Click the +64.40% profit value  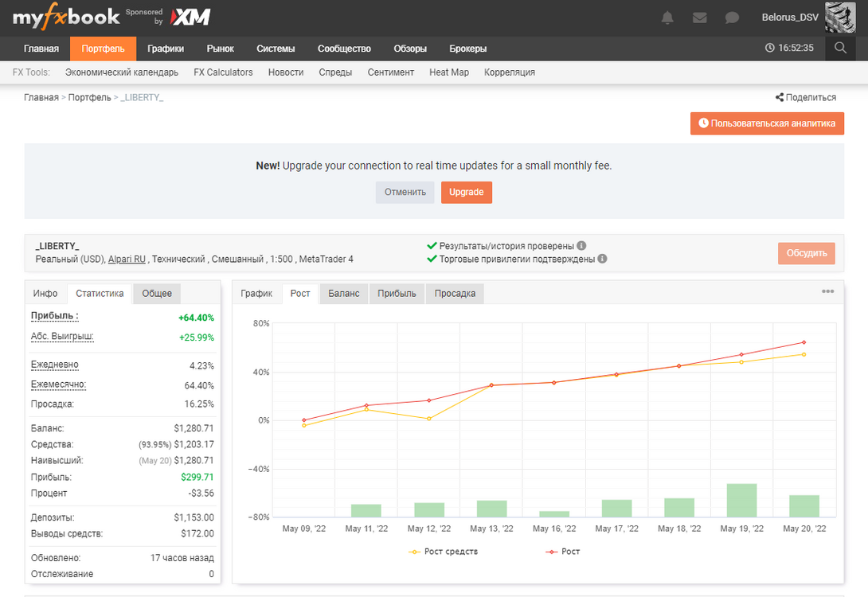click(196, 318)
